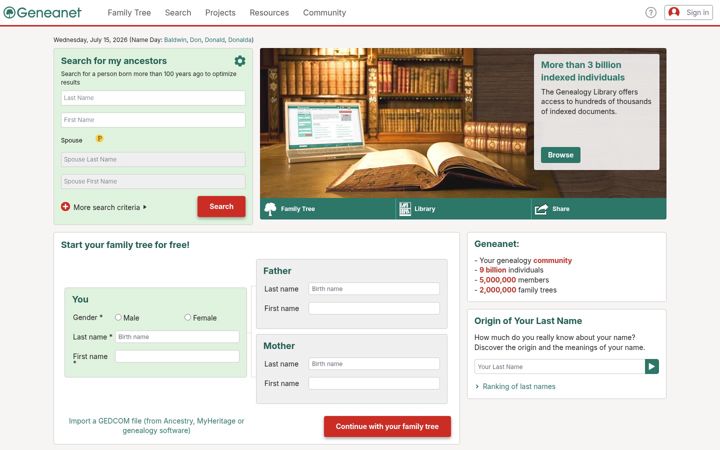This screenshot has width=720, height=450.
Task: Open the Resources menu
Action: 269,13
